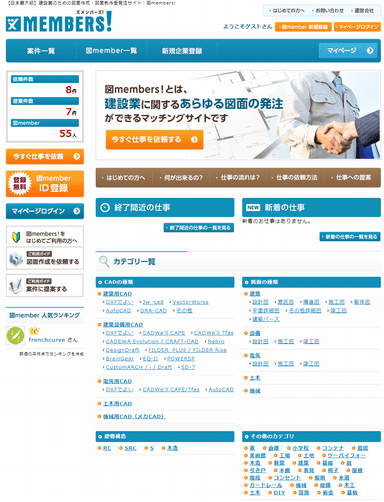
Task: Open the 建築用CAD category link
Action: point(117,294)
